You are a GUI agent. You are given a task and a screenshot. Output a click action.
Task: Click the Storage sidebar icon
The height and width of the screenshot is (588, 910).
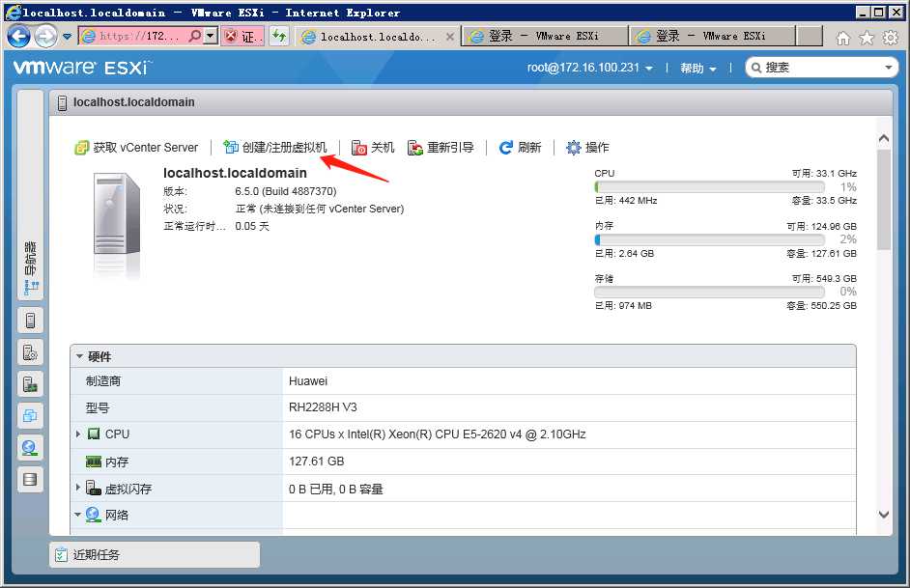click(30, 480)
